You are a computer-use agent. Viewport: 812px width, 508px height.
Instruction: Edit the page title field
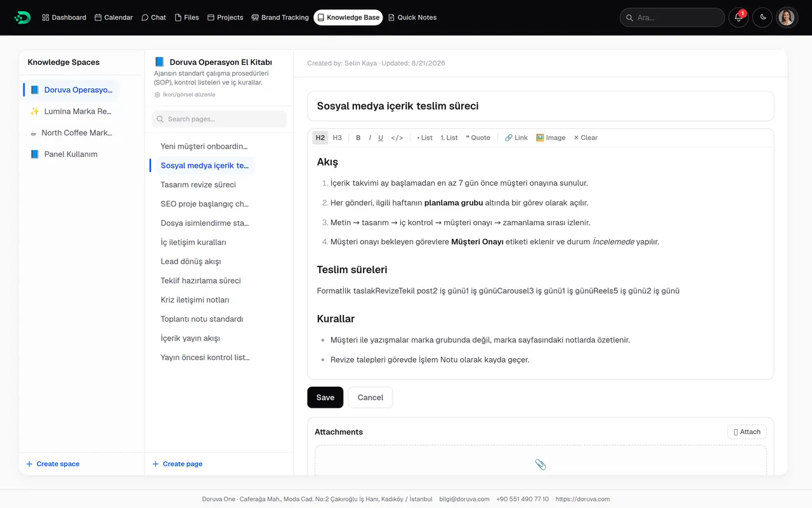tap(540, 106)
